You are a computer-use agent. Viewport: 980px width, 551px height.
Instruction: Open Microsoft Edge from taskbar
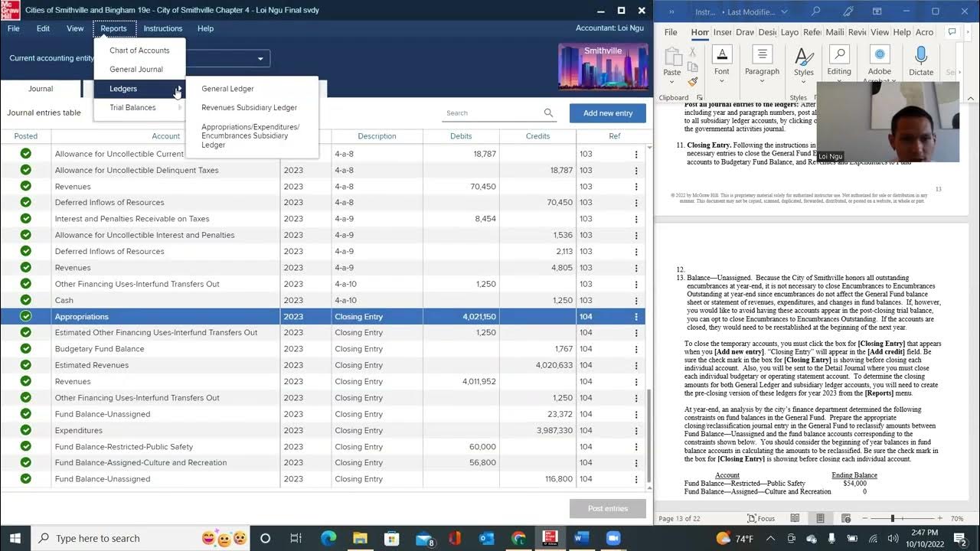tap(328, 538)
